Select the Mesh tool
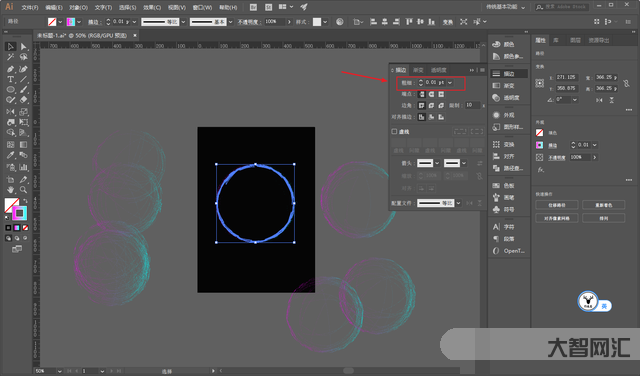 [x=11, y=145]
